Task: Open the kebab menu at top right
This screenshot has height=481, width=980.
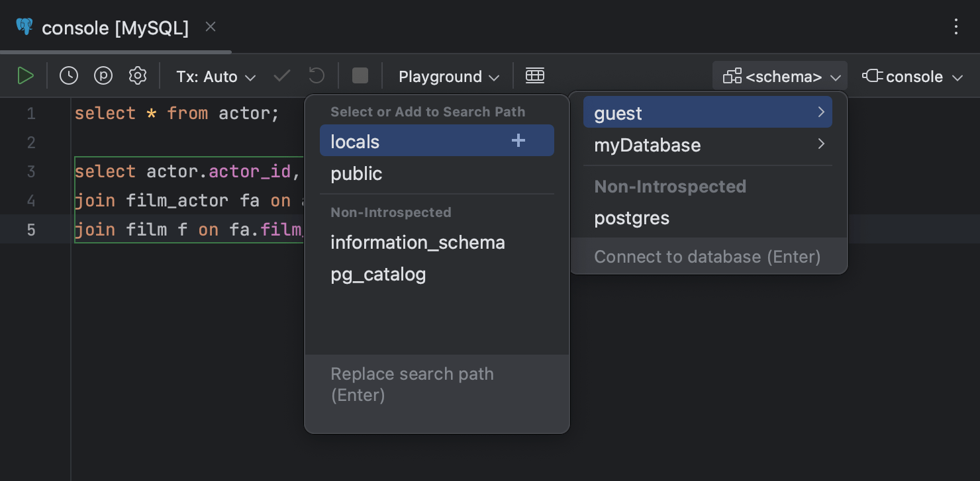Action: [955, 27]
